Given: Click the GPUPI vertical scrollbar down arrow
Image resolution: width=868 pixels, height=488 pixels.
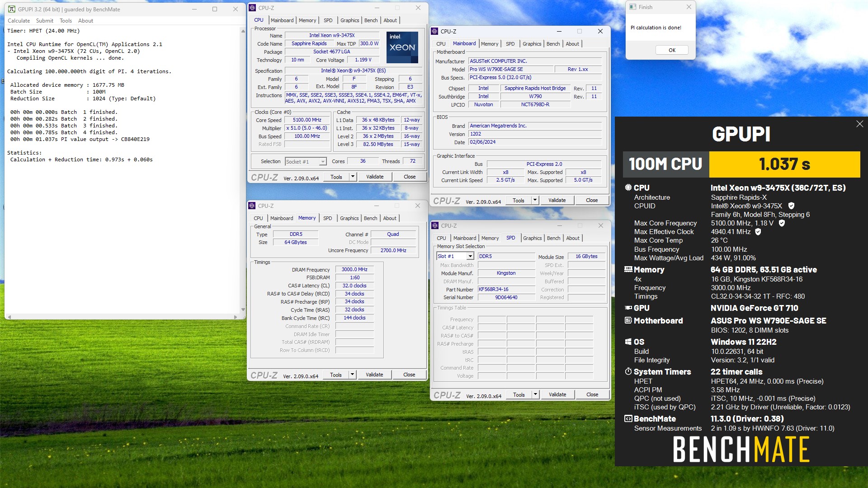Looking at the screenshot, I should tap(243, 310).
